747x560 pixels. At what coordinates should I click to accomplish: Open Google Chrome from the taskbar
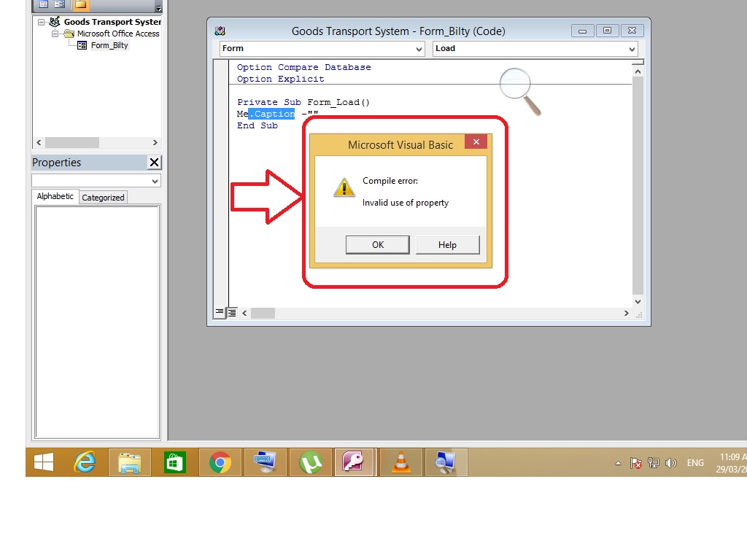tap(220, 462)
